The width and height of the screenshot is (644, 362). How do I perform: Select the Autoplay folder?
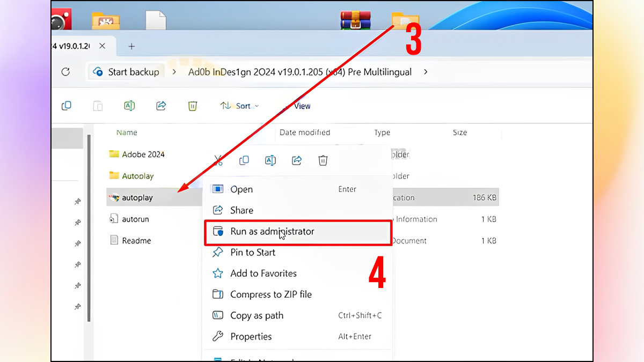[x=131, y=176]
